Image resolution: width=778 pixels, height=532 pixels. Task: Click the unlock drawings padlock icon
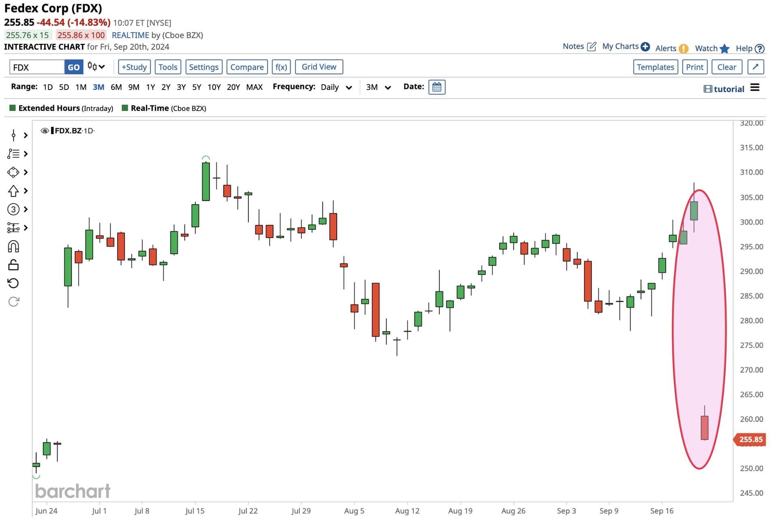click(x=13, y=265)
